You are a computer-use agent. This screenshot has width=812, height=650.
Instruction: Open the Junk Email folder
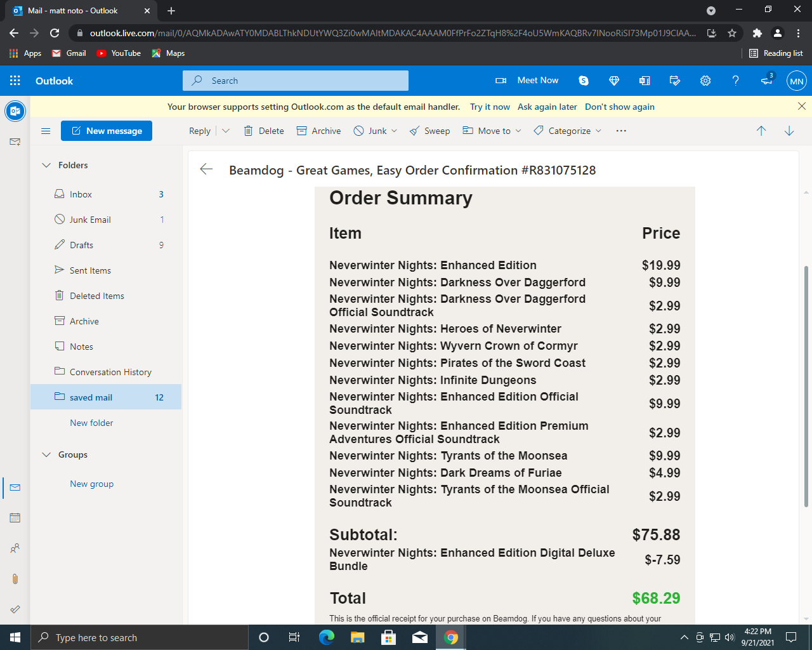point(106,220)
